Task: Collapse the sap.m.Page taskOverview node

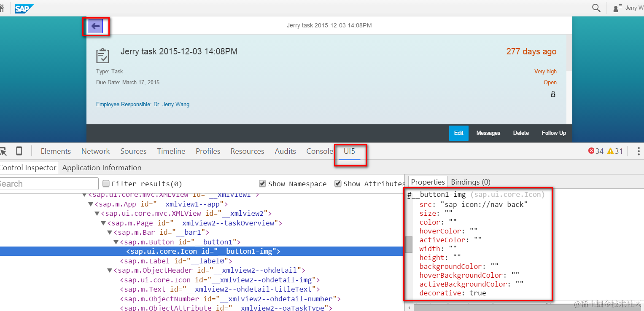Action: 103,223
